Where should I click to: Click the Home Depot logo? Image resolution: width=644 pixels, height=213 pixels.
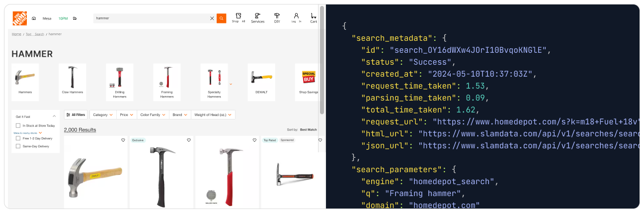[19, 18]
